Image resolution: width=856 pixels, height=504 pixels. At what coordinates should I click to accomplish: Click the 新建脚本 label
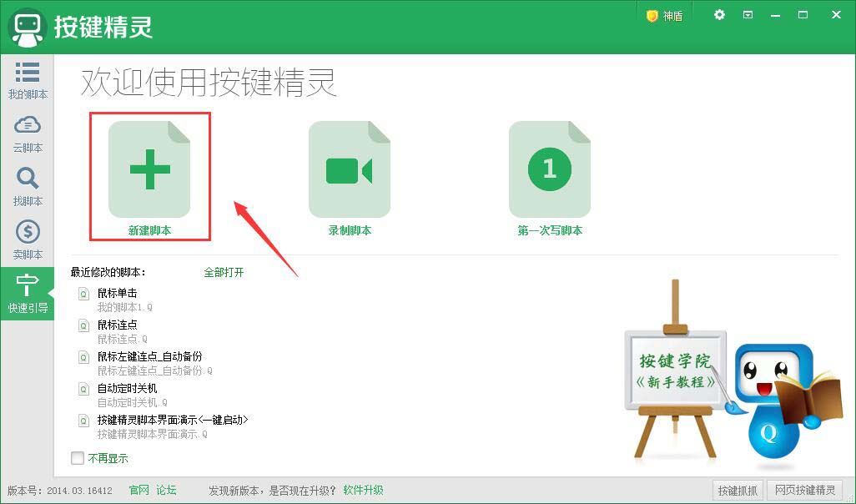pyautogui.click(x=149, y=230)
